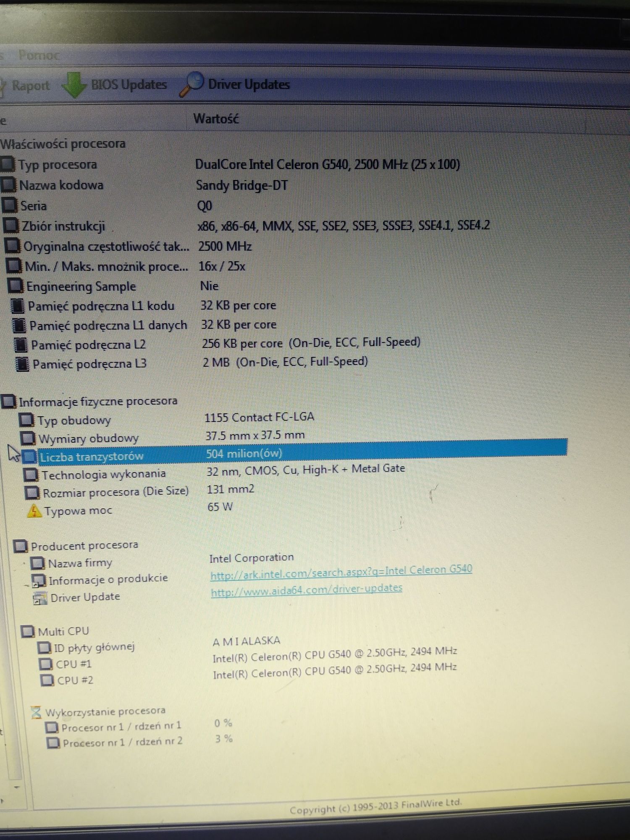This screenshot has width=630, height=840.
Task: Click the Producent procesora group icon
Action: pos(21,546)
